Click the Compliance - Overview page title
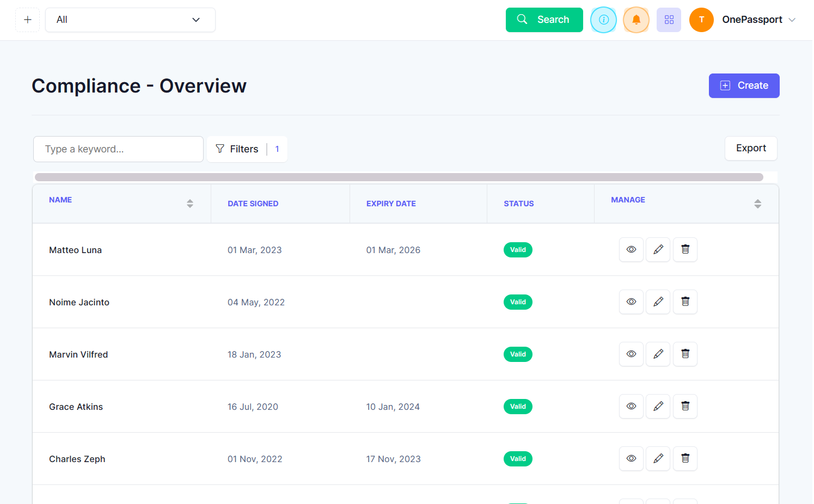Image resolution: width=814 pixels, height=504 pixels. pyautogui.click(x=139, y=86)
